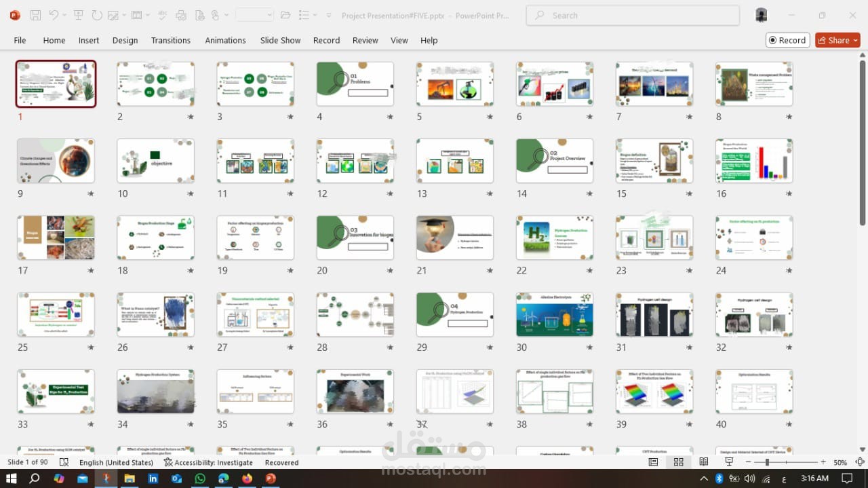The width and height of the screenshot is (868, 488).
Task: Open the empty font combo box in title bar
Action: [254, 15]
